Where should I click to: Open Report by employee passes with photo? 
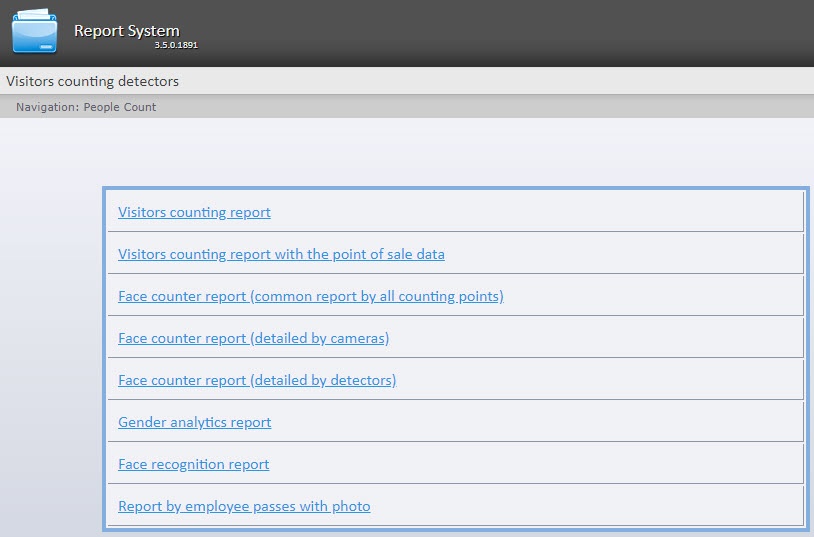coord(244,506)
